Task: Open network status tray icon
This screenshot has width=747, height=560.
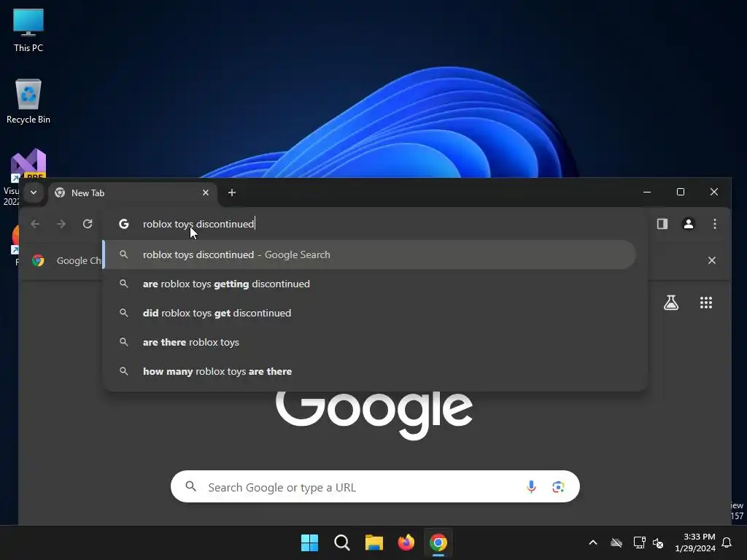Action: tap(639, 542)
